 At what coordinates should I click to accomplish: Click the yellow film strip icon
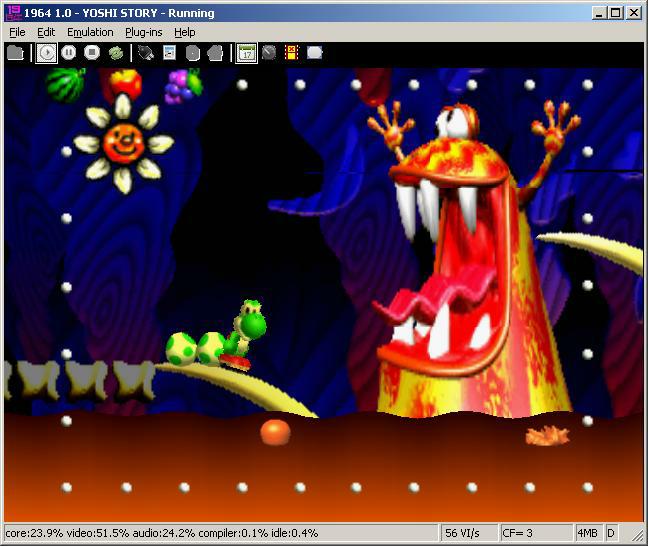point(292,53)
